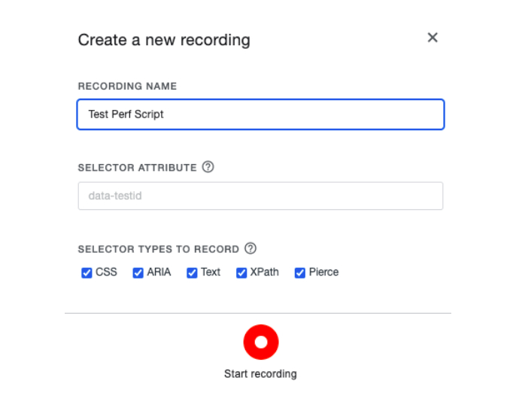The height and width of the screenshot is (420, 519).
Task: Click the SELECTOR ATTRIBUTE label
Action: coord(137,168)
